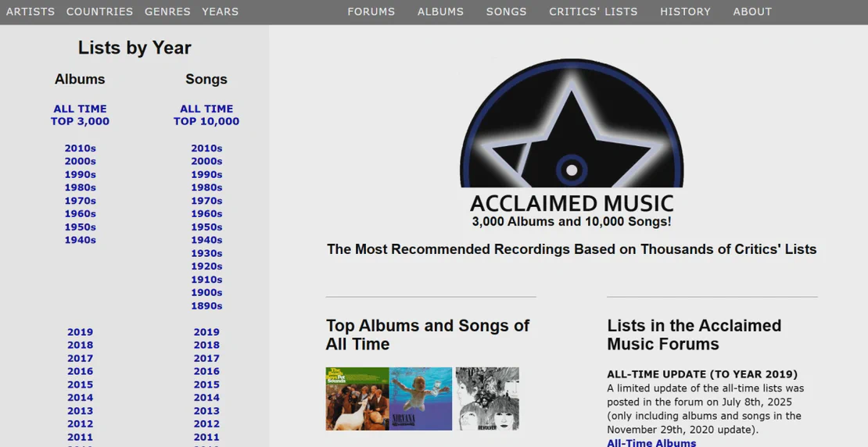Viewport: 868px width, 447px height.
Task: Open the 2015 albums list
Action: pyautogui.click(x=81, y=384)
